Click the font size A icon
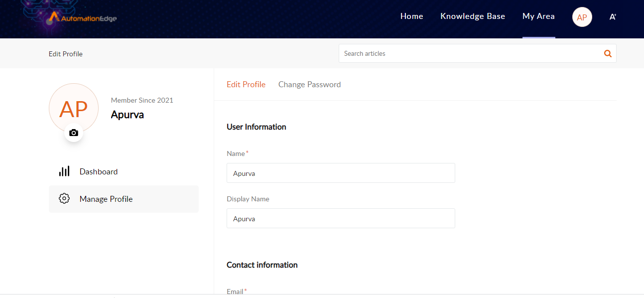Viewport: 644px width, 298px height. pyautogui.click(x=613, y=17)
